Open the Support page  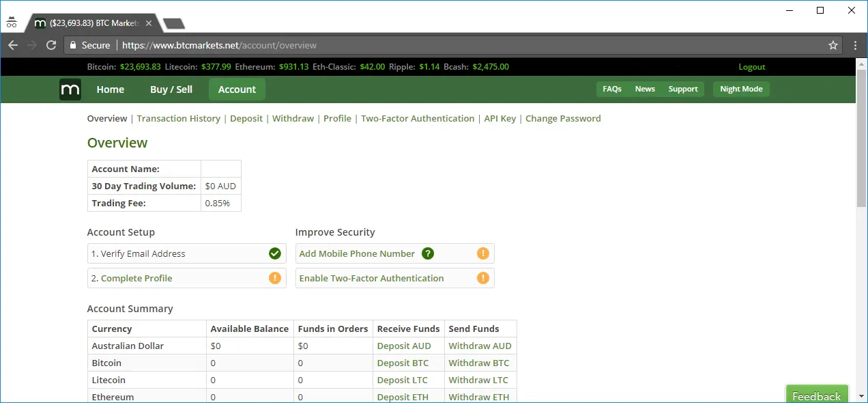(x=683, y=89)
